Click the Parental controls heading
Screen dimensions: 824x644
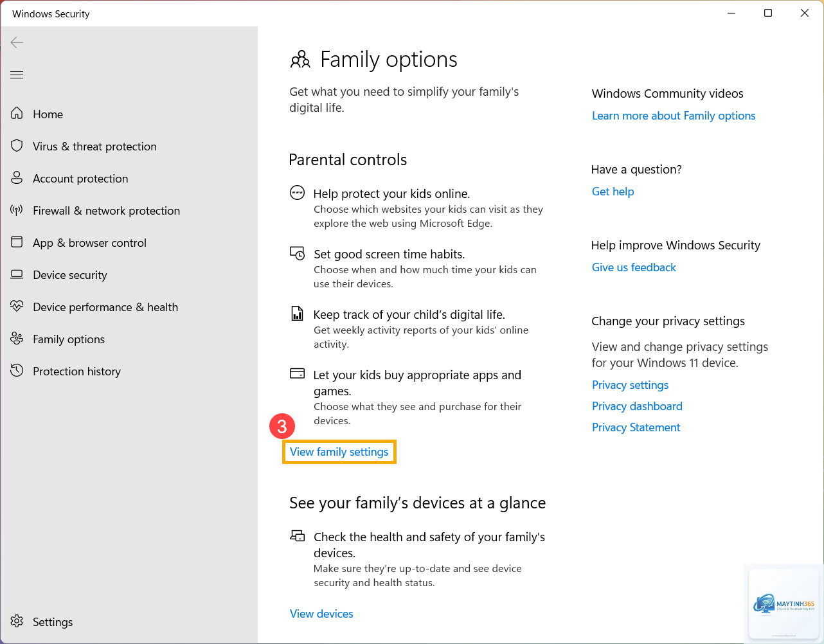coord(348,160)
